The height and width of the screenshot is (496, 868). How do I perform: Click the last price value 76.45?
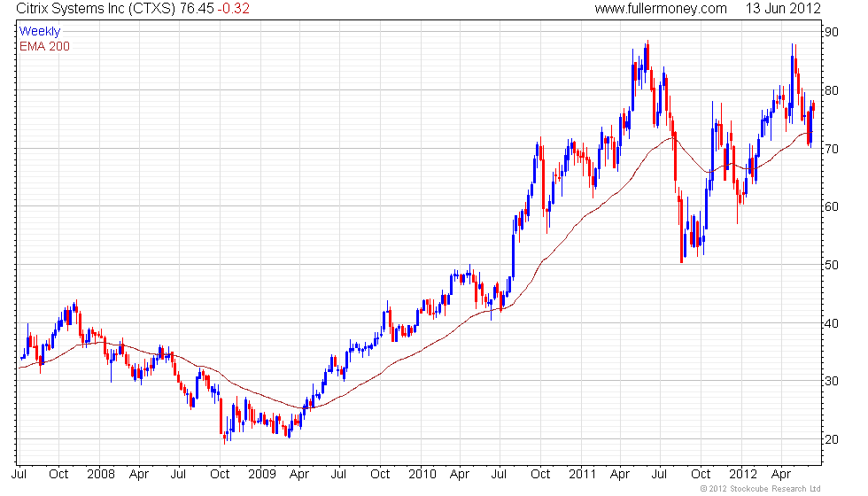(196, 8)
